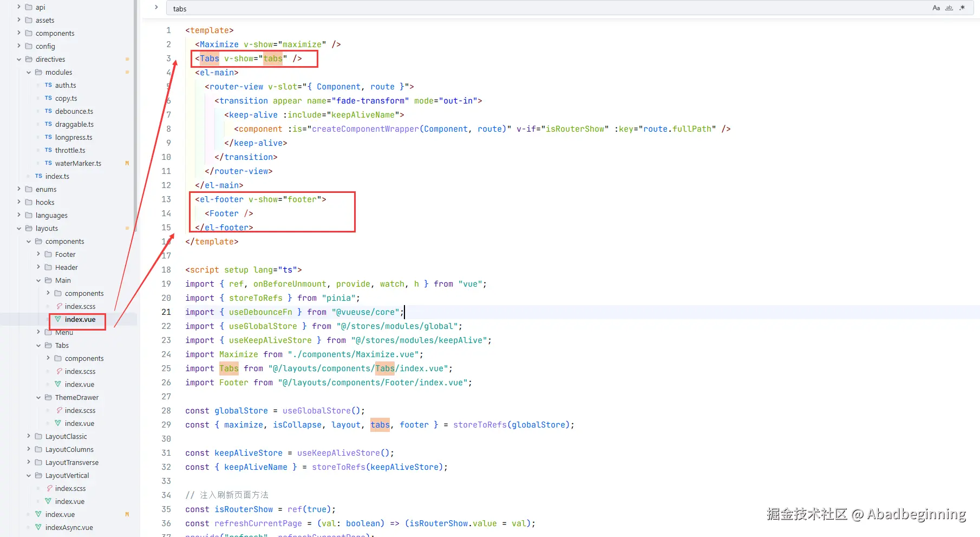Select the components folder label directly under layouts
Viewport: 980px width, 537px height.
point(65,241)
